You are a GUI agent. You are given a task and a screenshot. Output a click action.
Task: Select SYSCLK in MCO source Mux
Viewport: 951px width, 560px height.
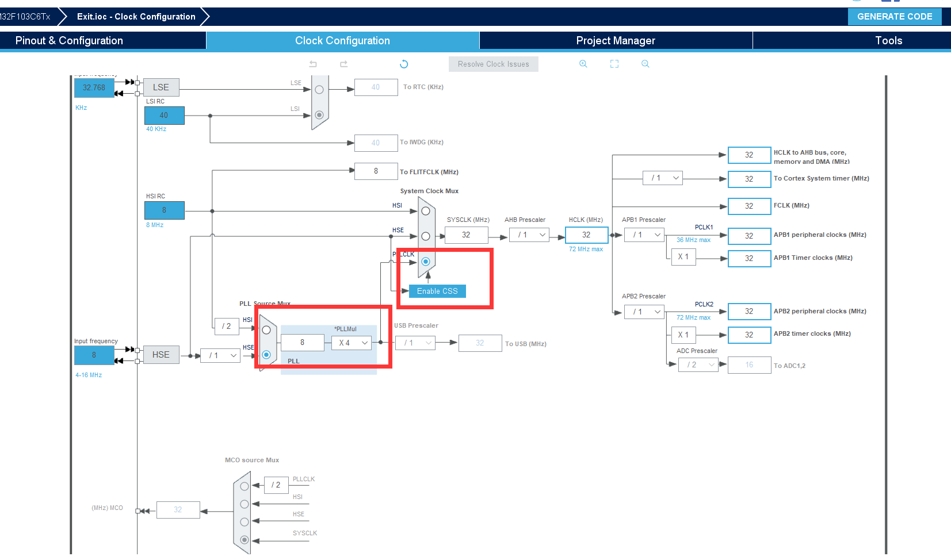[x=245, y=540]
